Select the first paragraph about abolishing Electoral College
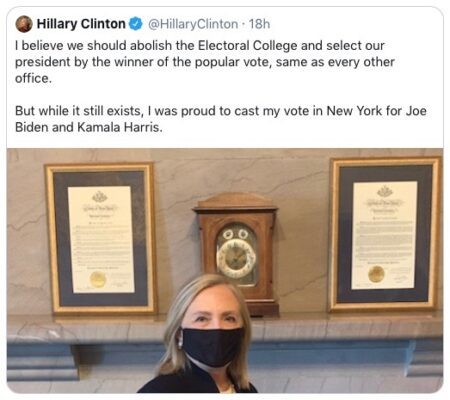 205,62
